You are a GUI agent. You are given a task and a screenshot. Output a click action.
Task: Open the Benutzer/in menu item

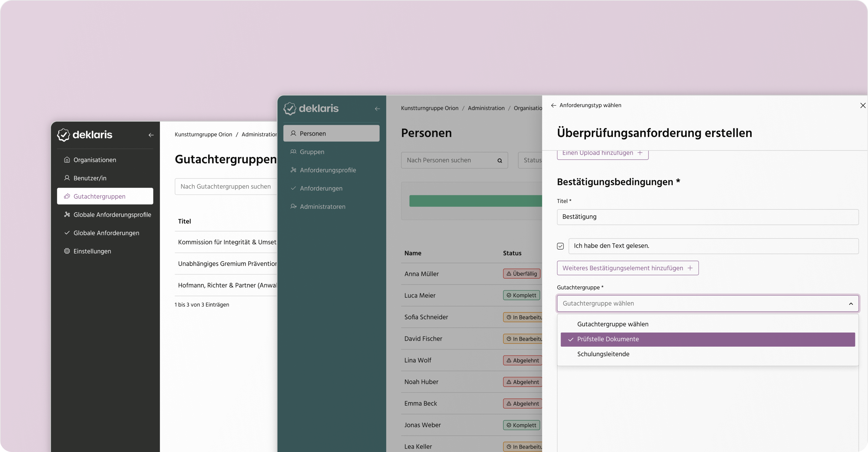[90, 178]
